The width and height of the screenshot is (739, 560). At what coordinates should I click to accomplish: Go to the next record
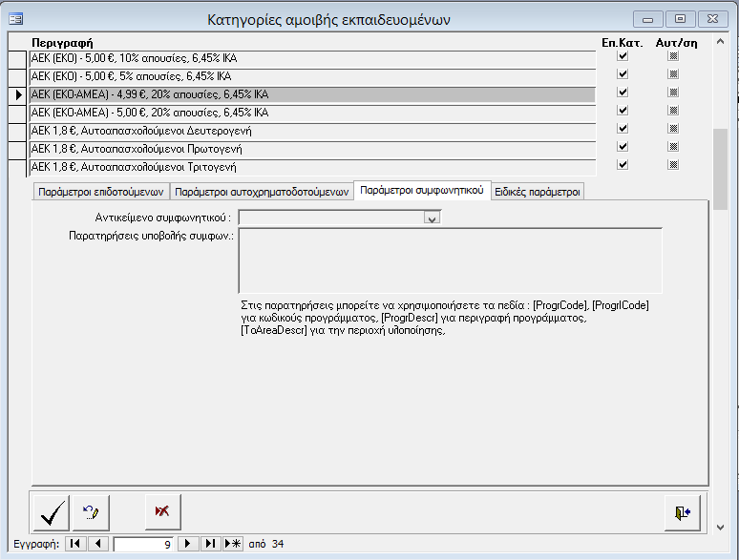tap(189, 544)
